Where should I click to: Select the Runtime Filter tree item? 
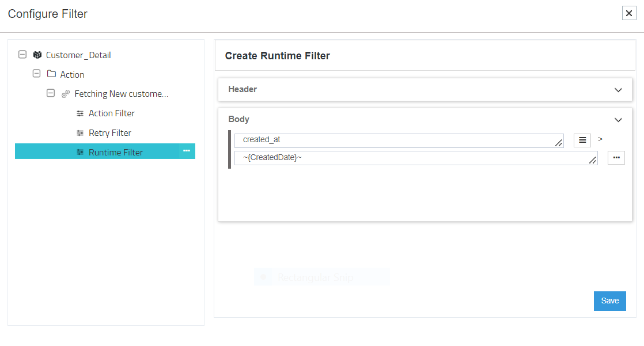pos(116,152)
